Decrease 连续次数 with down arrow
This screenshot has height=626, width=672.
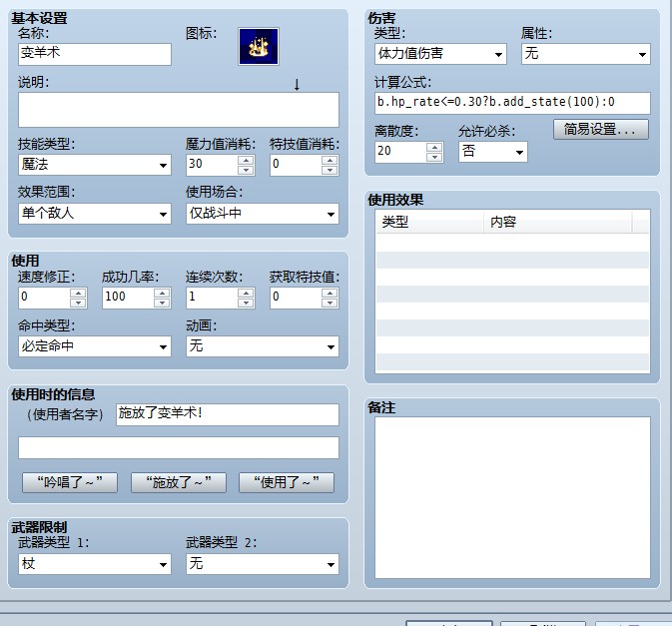pyautogui.click(x=246, y=303)
